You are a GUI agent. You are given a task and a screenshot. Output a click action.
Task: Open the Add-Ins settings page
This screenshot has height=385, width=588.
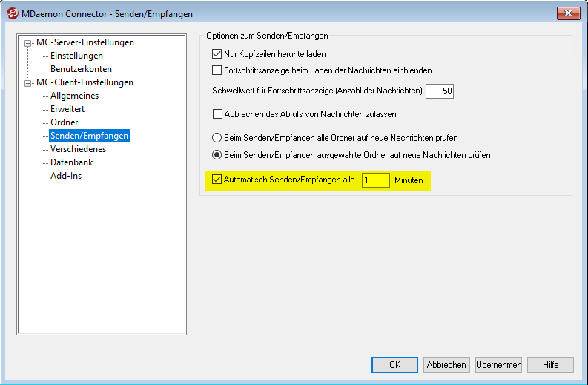point(66,176)
